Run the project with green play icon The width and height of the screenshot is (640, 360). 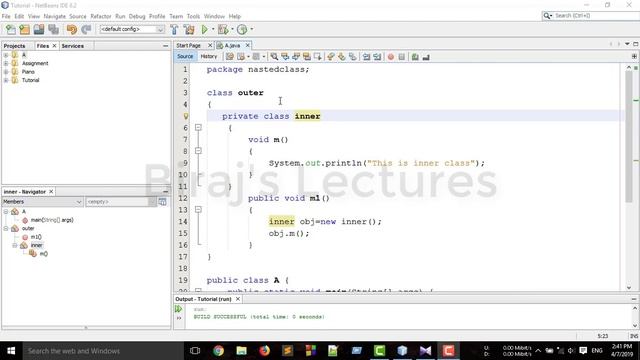pos(204,29)
